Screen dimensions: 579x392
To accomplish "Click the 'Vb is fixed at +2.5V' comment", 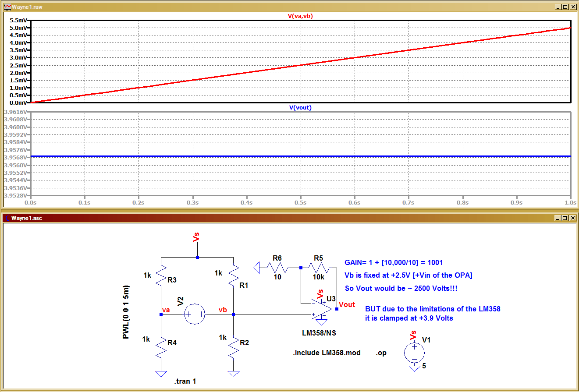I will (x=408, y=275).
